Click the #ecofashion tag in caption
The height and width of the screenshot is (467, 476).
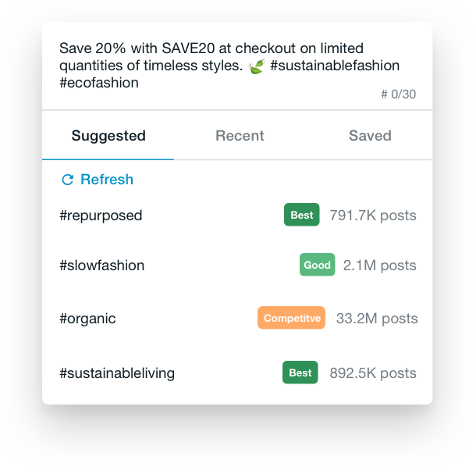click(x=99, y=83)
